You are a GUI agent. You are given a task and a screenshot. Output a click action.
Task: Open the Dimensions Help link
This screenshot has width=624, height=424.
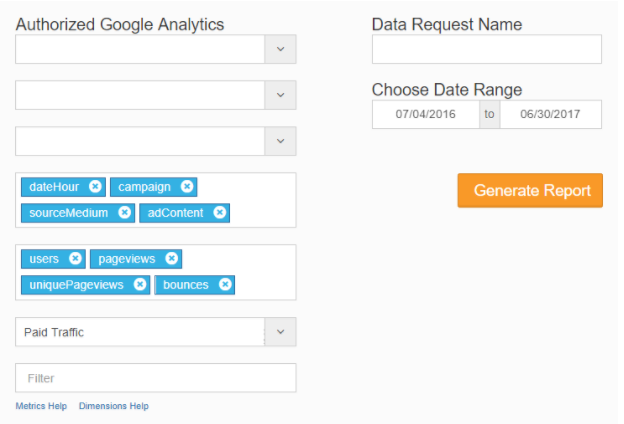tap(113, 406)
